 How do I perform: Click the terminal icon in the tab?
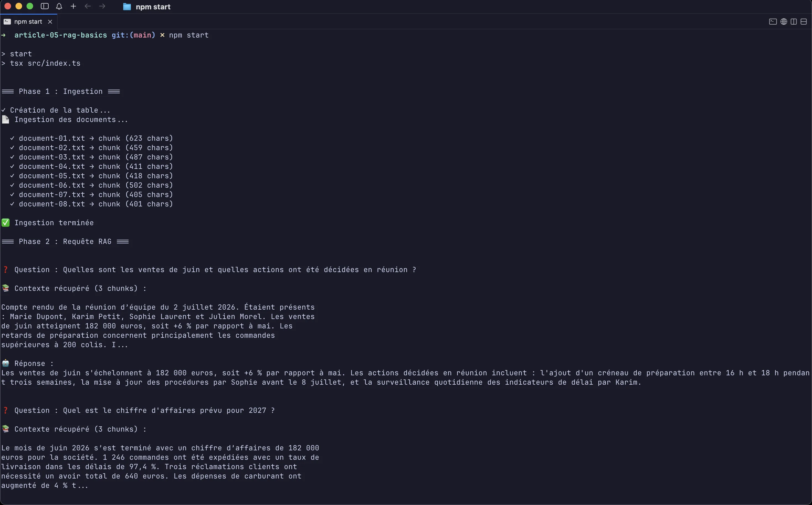[x=7, y=22]
